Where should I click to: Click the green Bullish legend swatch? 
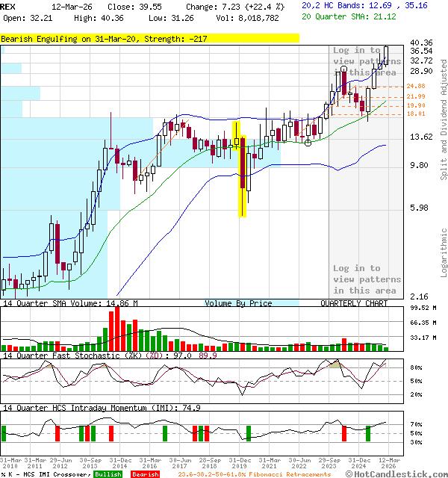pos(108,474)
